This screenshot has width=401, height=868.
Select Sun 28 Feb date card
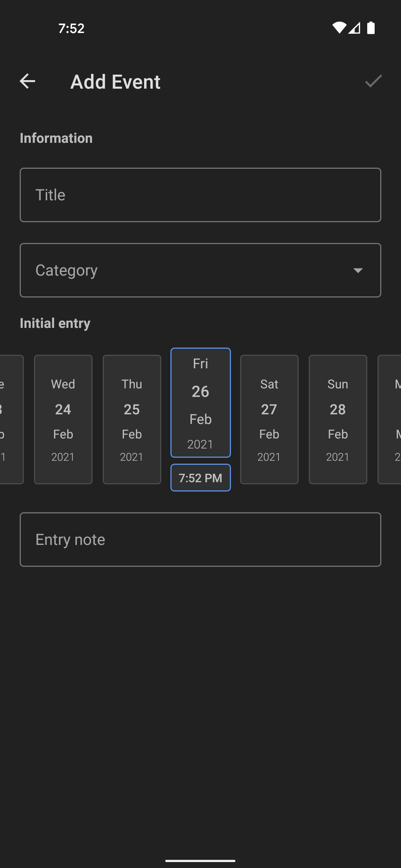tap(338, 420)
